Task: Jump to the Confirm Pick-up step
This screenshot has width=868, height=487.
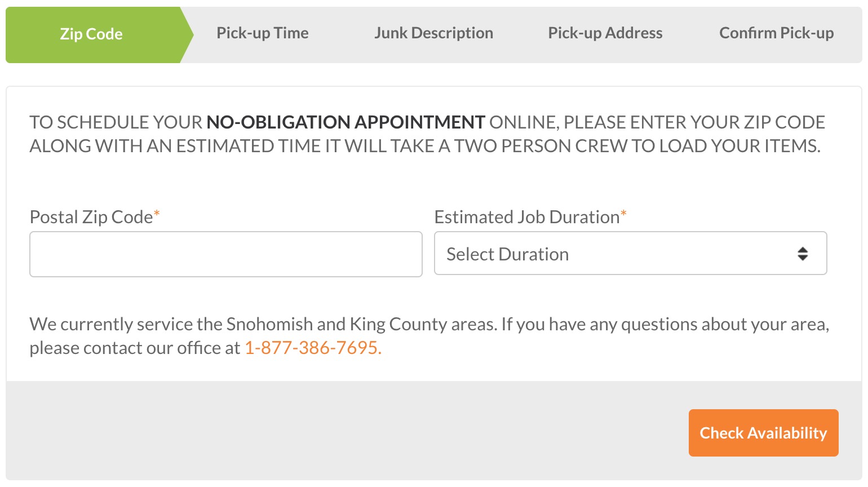Action: (x=776, y=33)
